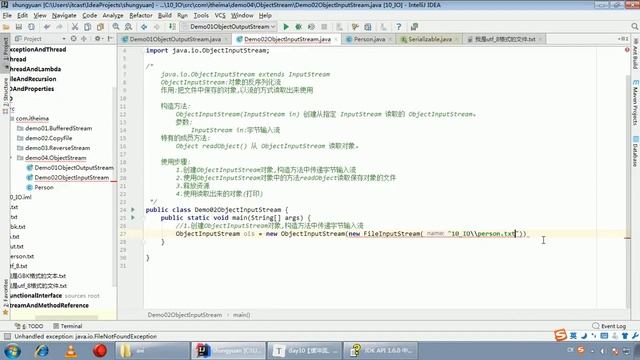Click the Synchronize toolbar icon
The height and width of the screenshot is (360, 640).
pos(31,27)
